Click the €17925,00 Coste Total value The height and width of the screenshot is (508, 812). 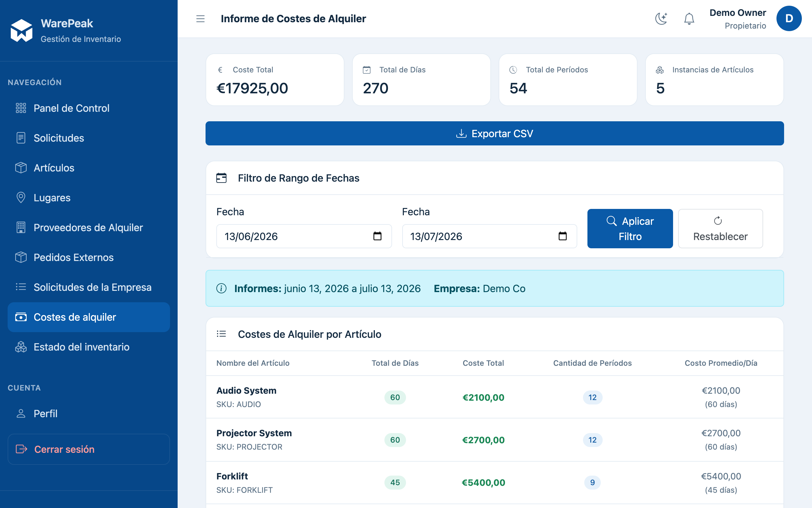pos(252,88)
